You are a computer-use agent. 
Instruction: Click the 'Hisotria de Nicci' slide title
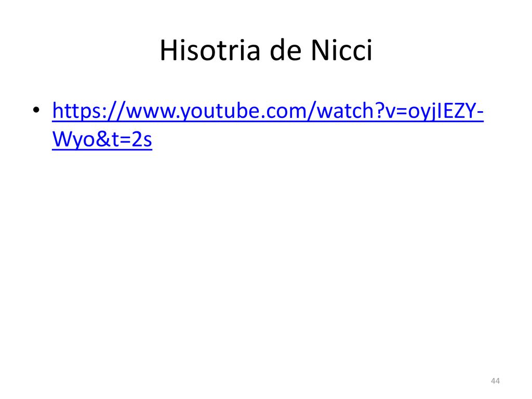point(267,50)
